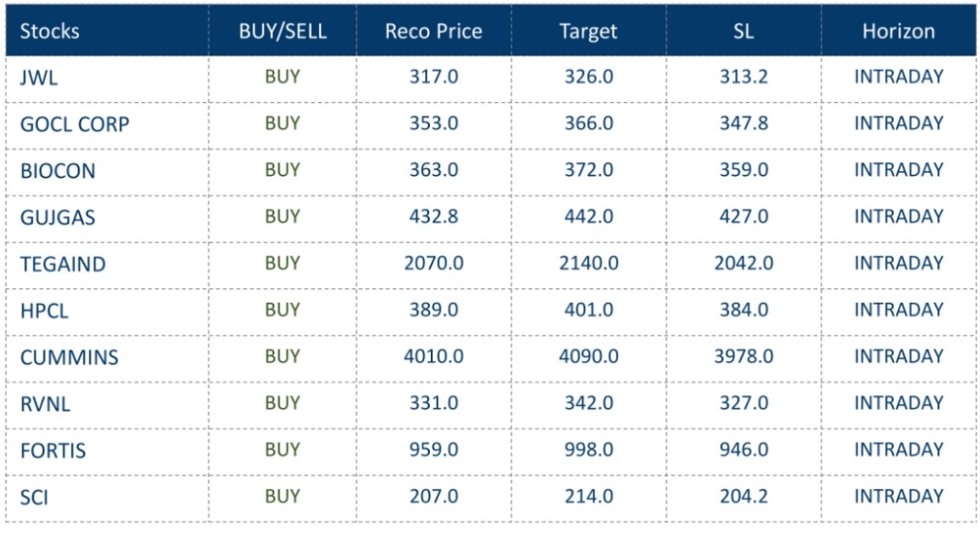Image resolution: width=980 pixels, height=534 pixels.
Task: Select the HPCL stock cell
Action: (x=43, y=311)
